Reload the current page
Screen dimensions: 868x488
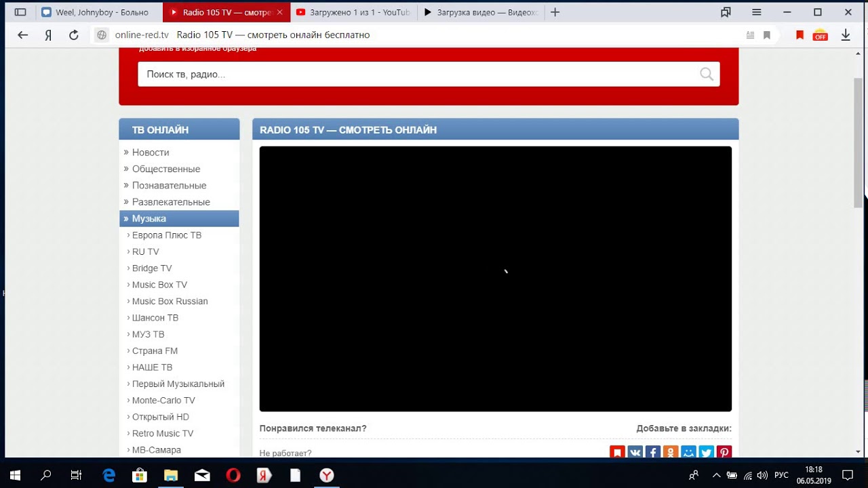click(x=74, y=35)
